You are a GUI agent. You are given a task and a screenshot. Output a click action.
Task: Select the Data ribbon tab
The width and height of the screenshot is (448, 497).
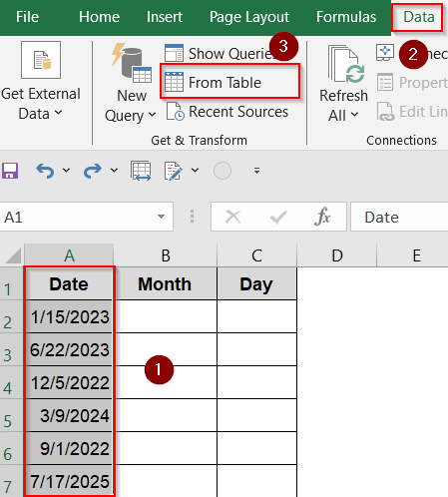[x=418, y=17]
